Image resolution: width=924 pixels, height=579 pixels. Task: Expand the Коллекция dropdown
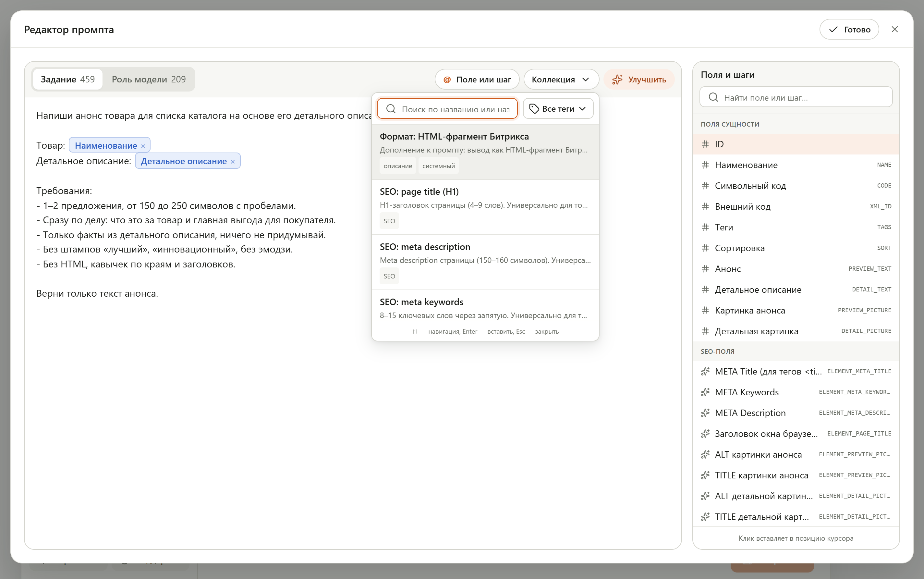[561, 79]
